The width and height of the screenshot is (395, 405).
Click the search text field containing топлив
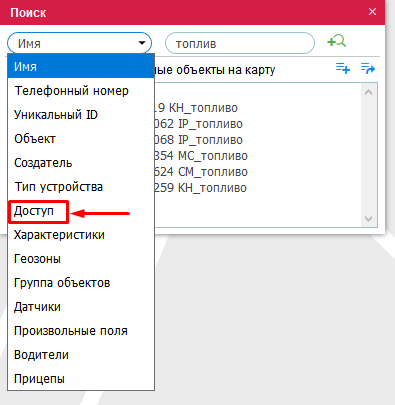pos(240,43)
